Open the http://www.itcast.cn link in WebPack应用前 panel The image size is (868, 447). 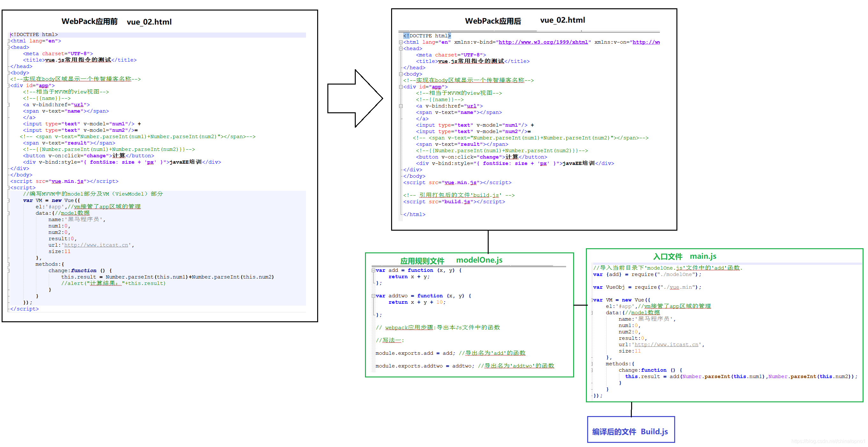[x=96, y=245]
